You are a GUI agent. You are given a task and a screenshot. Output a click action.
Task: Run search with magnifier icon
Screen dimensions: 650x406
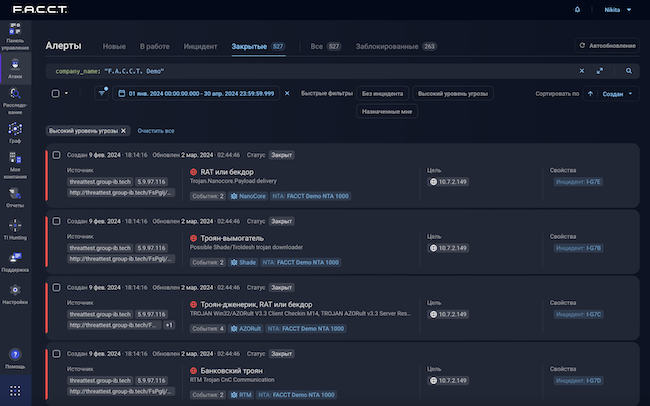pos(629,71)
